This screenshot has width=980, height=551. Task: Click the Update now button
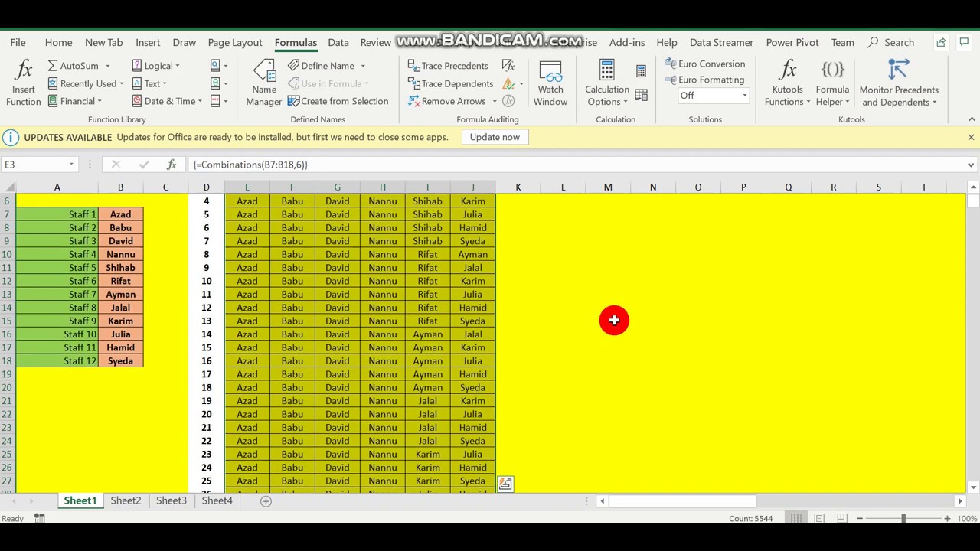[x=495, y=137]
